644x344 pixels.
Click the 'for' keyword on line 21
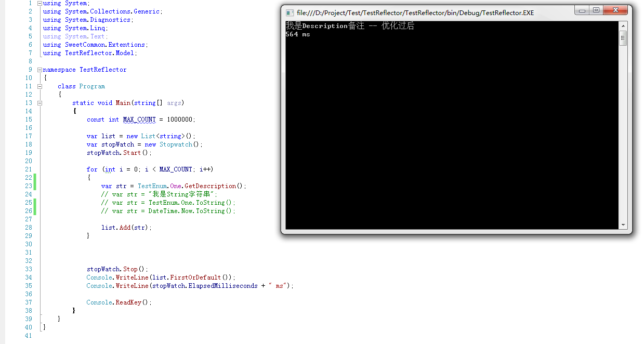point(92,169)
